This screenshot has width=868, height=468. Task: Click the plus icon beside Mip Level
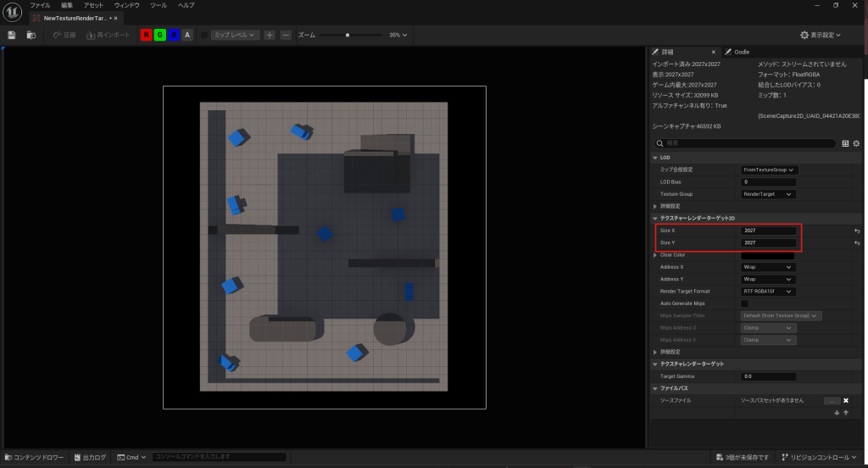point(270,35)
